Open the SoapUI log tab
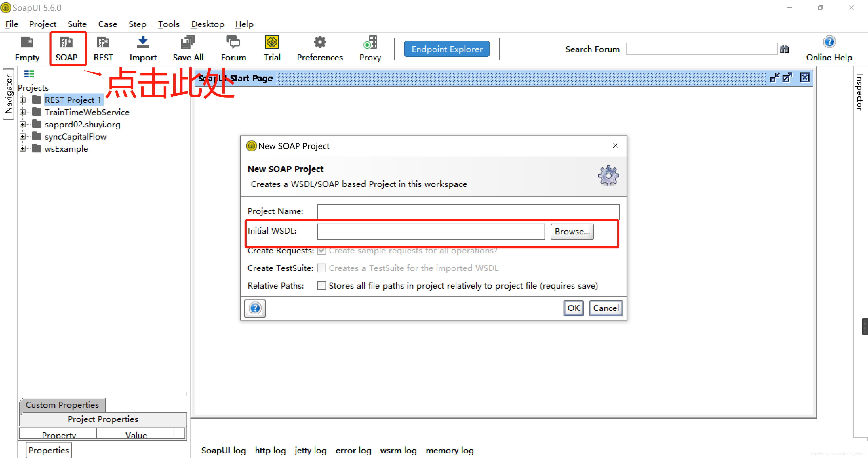This screenshot has height=458, width=868. [x=223, y=450]
